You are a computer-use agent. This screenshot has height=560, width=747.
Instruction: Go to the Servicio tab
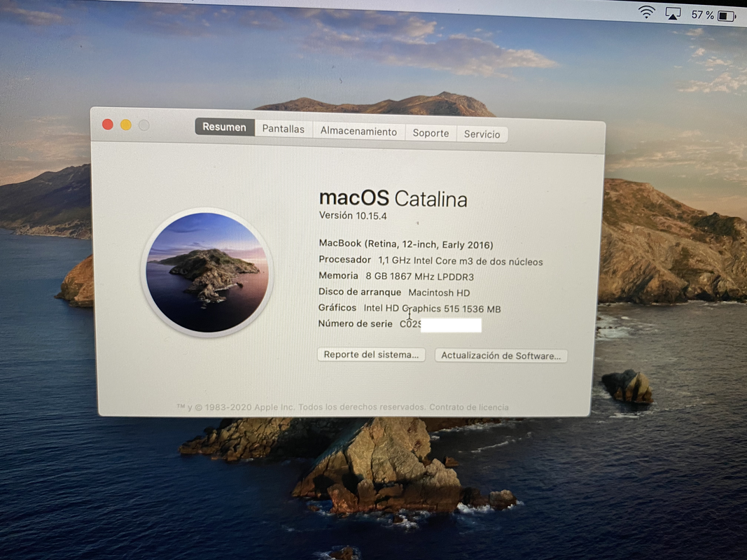click(x=482, y=134)
